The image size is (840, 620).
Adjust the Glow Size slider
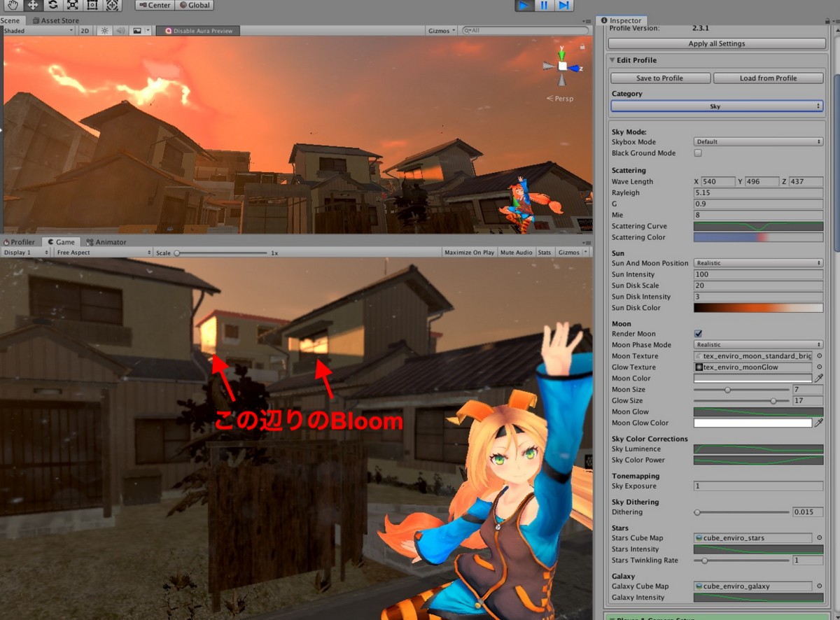741,401
